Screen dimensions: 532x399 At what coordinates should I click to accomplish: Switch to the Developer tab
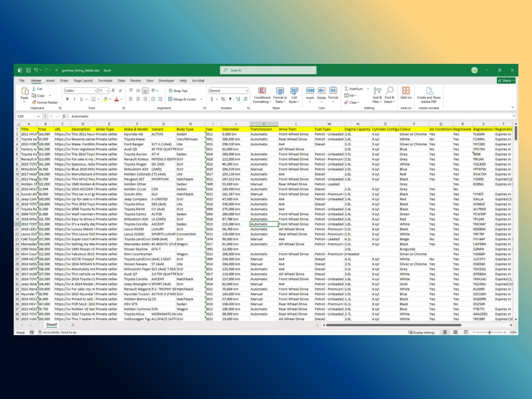point(166,80)
